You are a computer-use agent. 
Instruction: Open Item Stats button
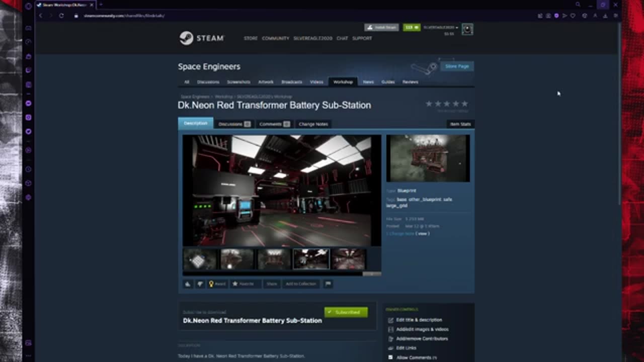click(460, 124)
